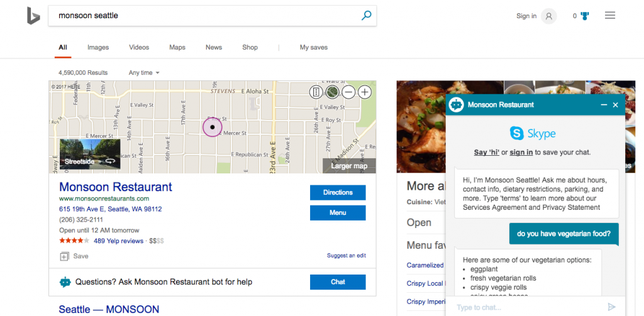This screenshot has width=644, height=316.
Task: Open the Any time filter dropdown
Action: click(x=144, y=73)
